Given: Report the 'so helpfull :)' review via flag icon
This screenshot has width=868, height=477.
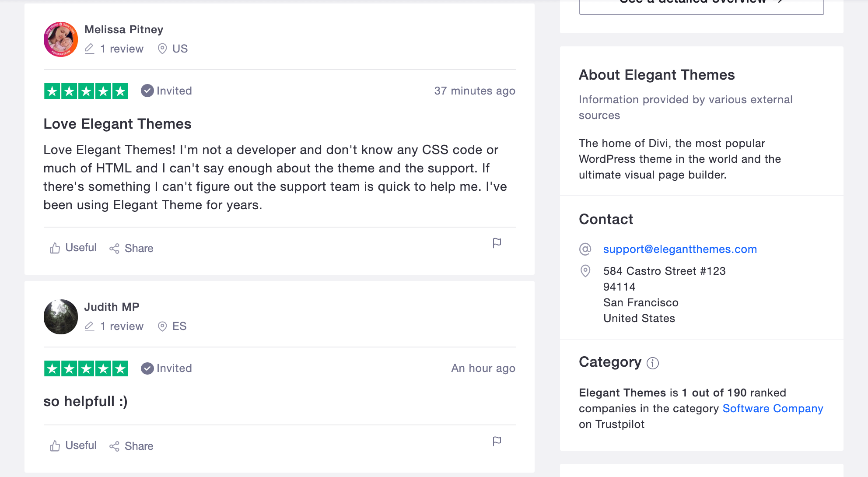Looking at the screenshot, I should pos(497,441).
